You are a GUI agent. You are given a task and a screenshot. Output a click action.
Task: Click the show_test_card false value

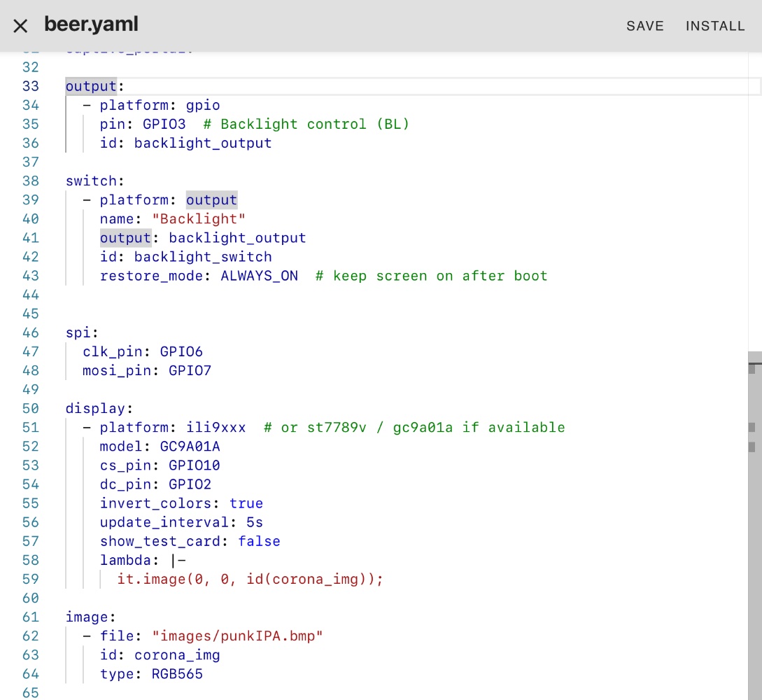(259, 541)
